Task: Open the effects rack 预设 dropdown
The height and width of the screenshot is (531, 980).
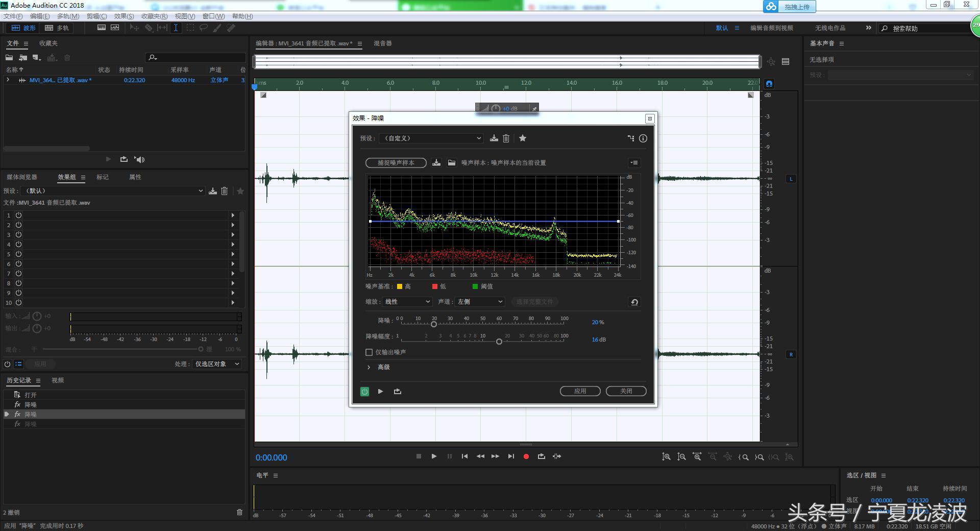Action: click(x=113, y=191)
